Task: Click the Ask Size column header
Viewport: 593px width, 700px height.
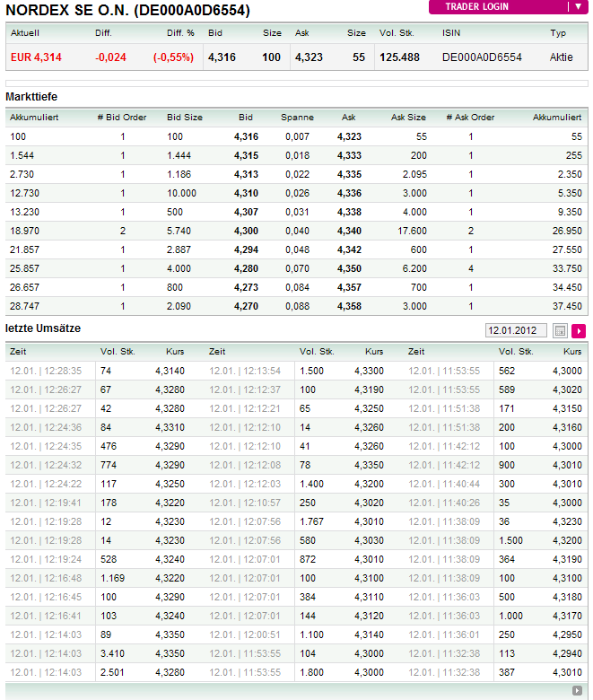Action: 408,118
